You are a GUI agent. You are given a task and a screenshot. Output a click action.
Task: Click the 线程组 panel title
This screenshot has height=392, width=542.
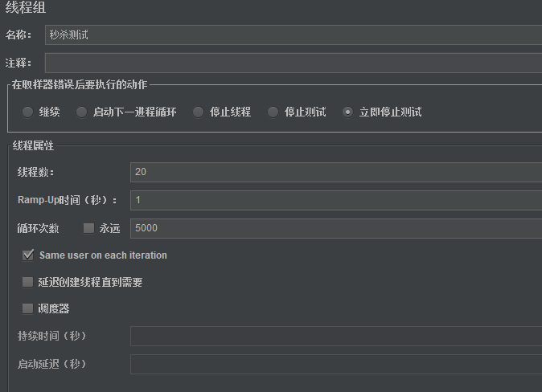click(26, 7)
